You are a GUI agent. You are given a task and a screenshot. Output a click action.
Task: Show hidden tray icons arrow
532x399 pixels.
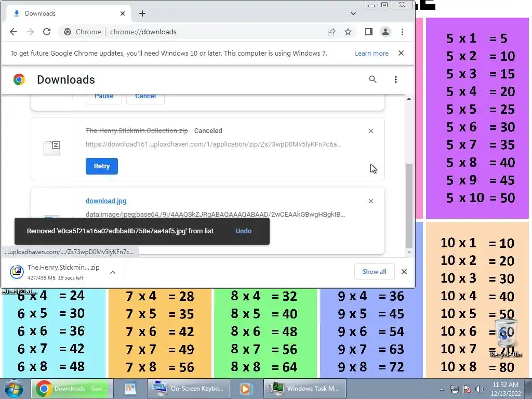pos(442,390)
